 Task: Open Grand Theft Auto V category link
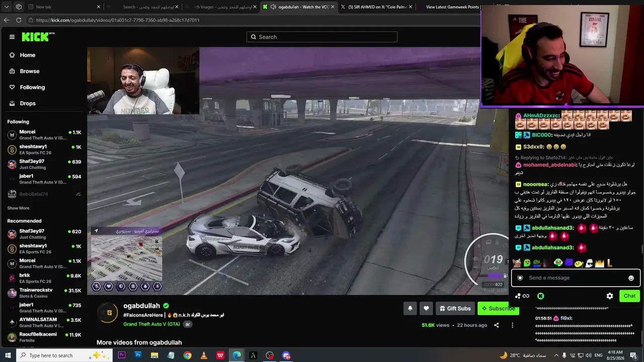point(151,324)
